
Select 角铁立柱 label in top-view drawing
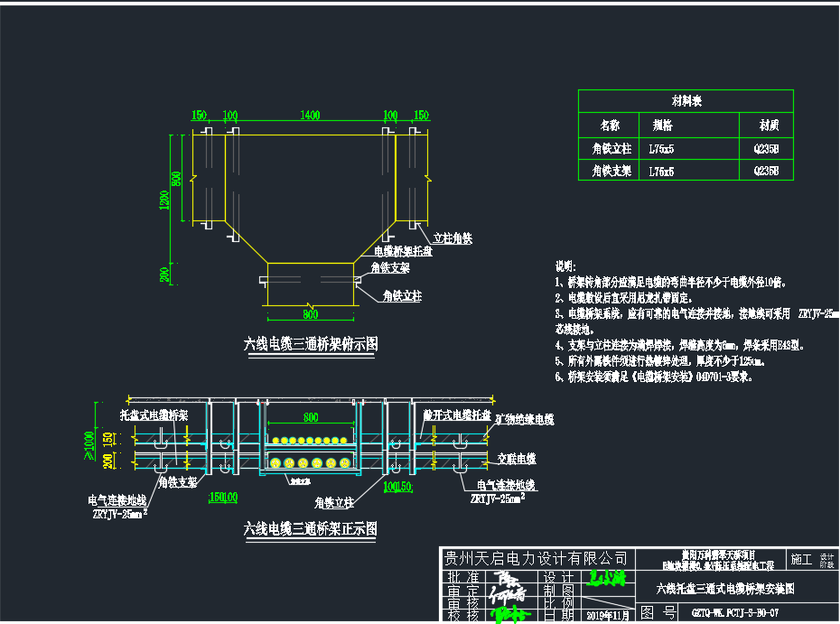click(x=402, y=296)
